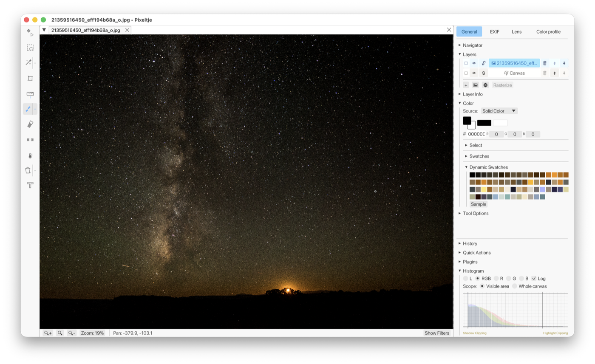Disable the Log histogram checkbox
Image resolution: width=595 pixels, height=364 pixels.
[534, 279]
